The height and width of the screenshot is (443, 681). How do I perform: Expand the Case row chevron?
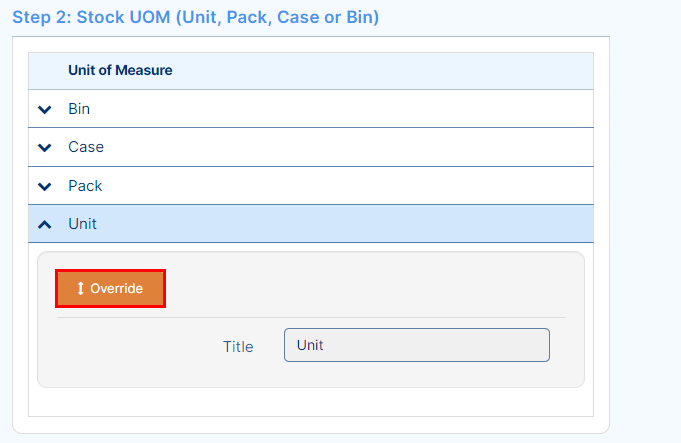click(45, 148)
